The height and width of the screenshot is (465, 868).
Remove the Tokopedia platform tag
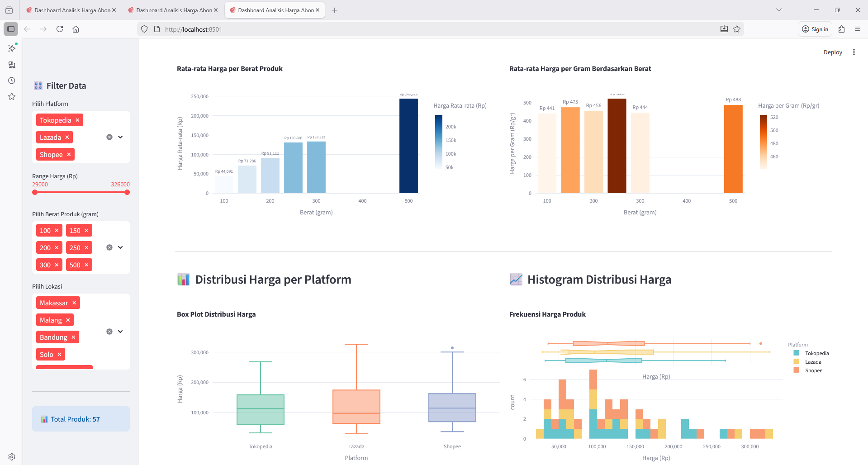pyautogui.click(x=77, y=120)
